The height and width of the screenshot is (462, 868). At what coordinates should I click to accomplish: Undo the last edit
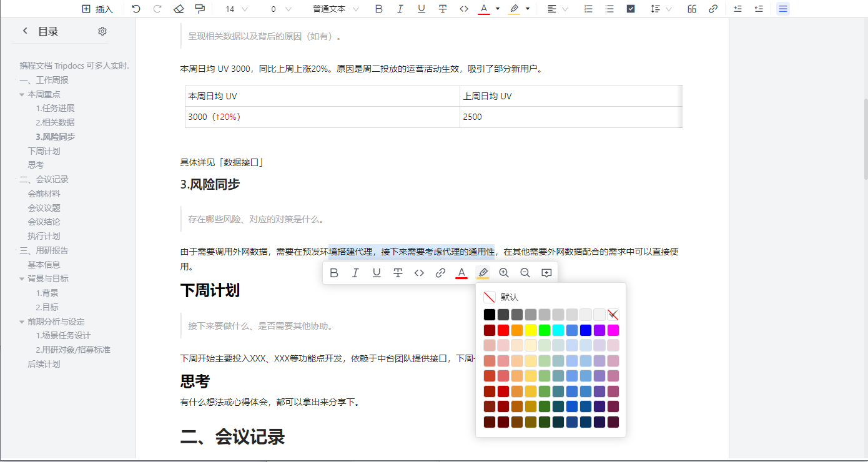pyautogui.click(x=136, y=9)
